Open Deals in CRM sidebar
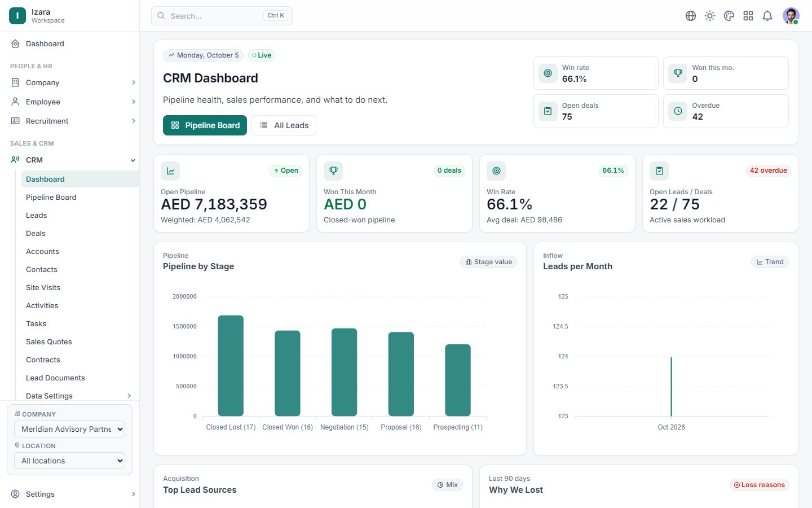The image size is (812, 508). (x=36, y=233)
